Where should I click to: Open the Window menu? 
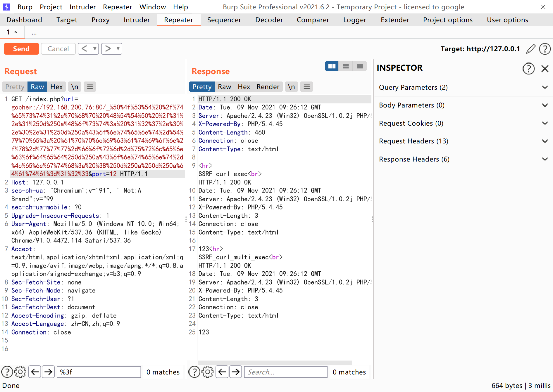click(153, 7)
